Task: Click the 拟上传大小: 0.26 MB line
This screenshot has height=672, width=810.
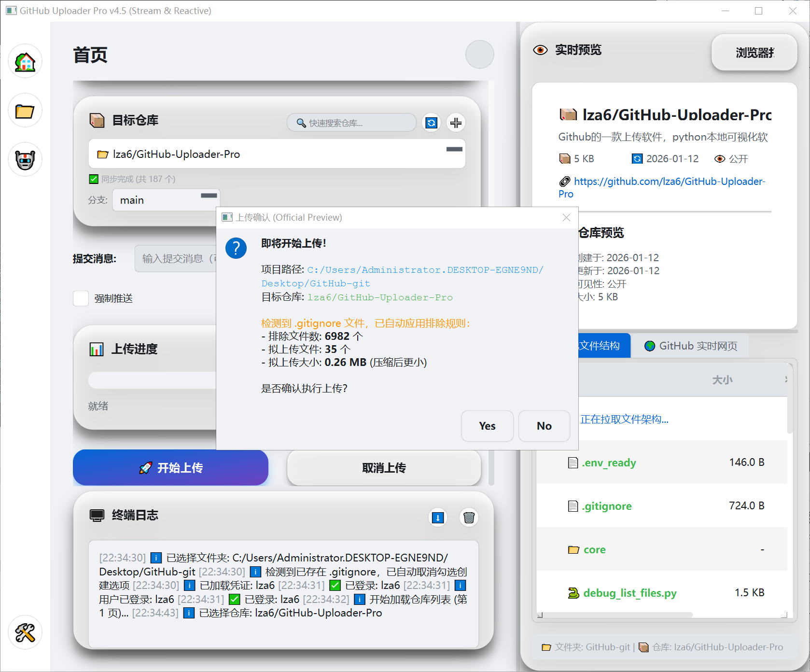Action: 344,362
